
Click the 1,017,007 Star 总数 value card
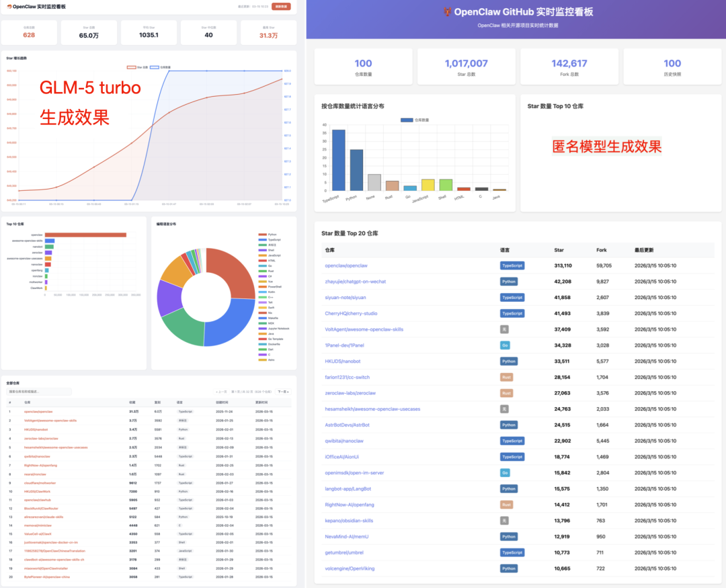[x=467, y=67]
